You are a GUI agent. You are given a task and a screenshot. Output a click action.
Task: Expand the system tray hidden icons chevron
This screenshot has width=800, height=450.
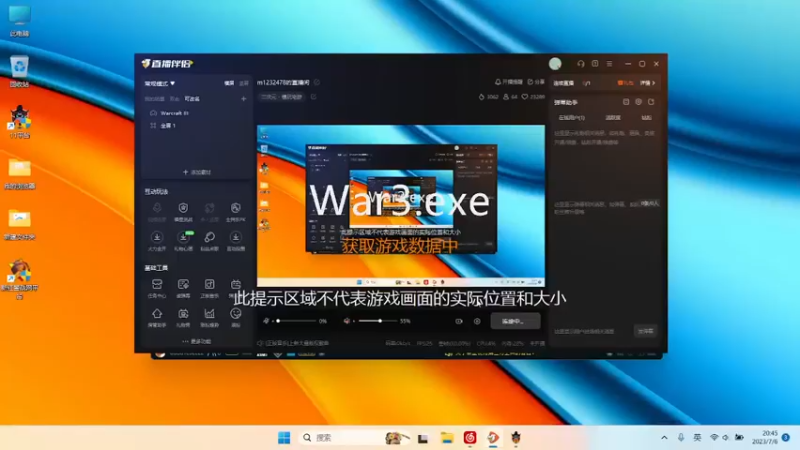coord(664,438)
